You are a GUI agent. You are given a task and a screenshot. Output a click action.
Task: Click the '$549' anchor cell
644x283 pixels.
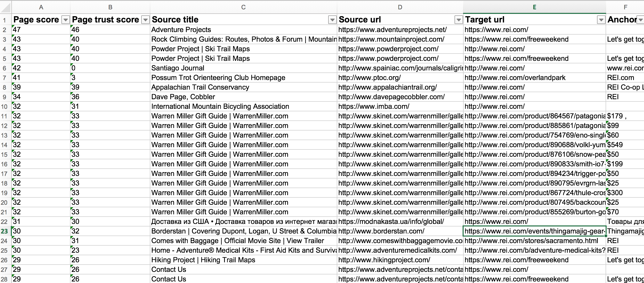click(x=625, y=145)
